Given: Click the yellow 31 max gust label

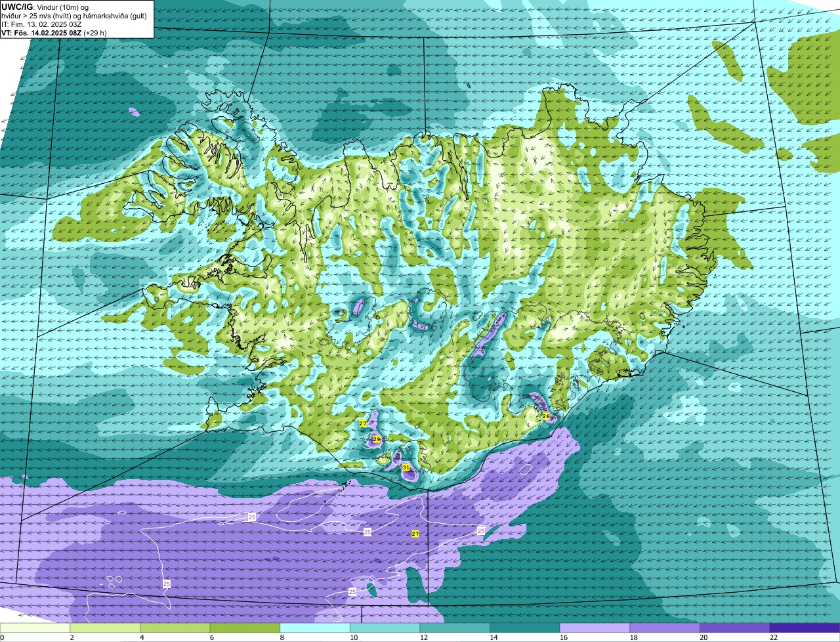Looking at the screenshot, I should point(406,467).
